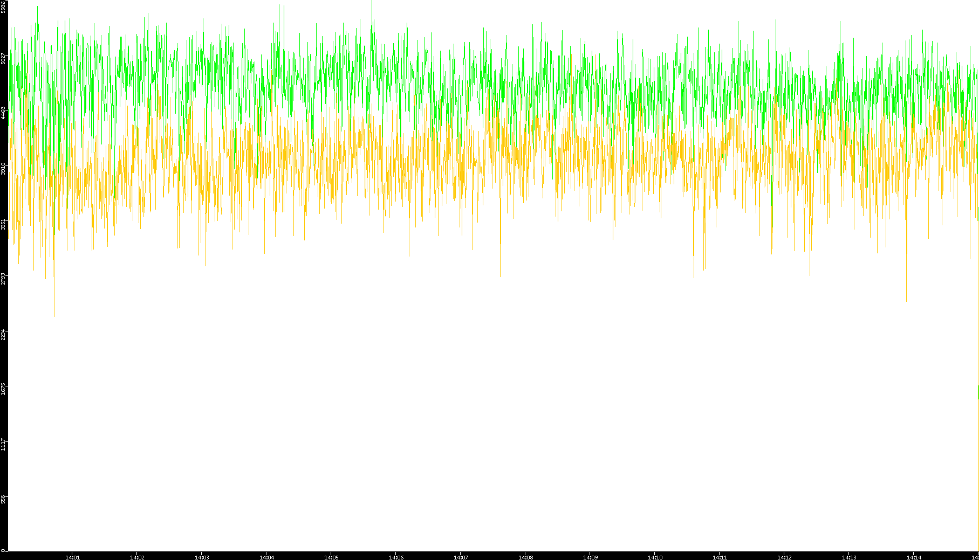Click the 14:10 time axis label
Screen dimensions: 979x560
point(655,557)
